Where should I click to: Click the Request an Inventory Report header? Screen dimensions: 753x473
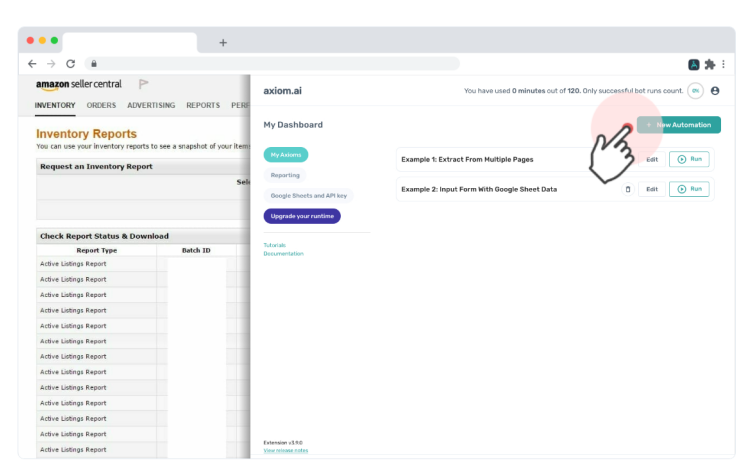96,166
